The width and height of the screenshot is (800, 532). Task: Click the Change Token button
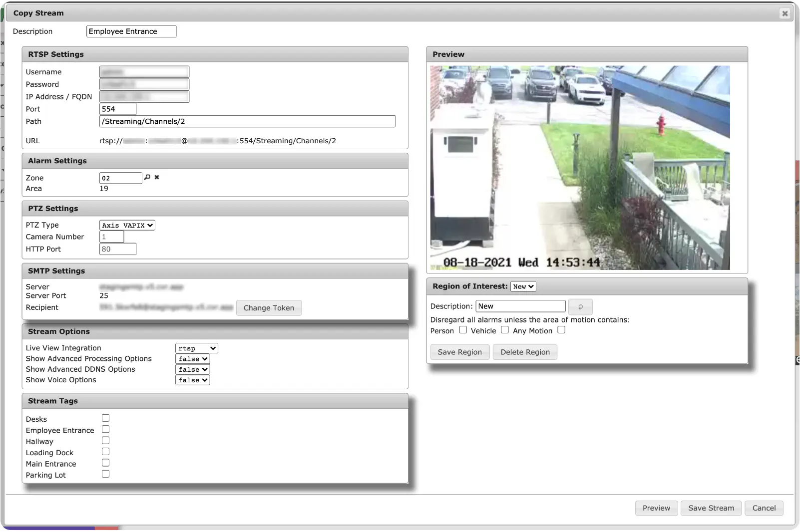(x=269, y=308)
